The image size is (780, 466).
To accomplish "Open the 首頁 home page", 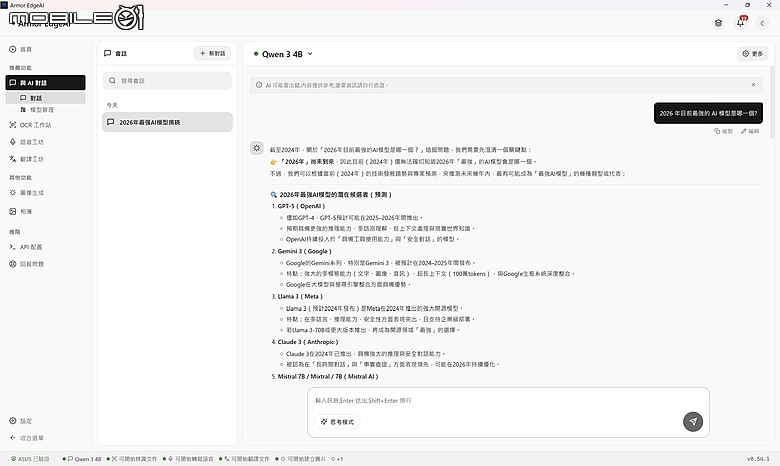I will click(x=21, y=49).
